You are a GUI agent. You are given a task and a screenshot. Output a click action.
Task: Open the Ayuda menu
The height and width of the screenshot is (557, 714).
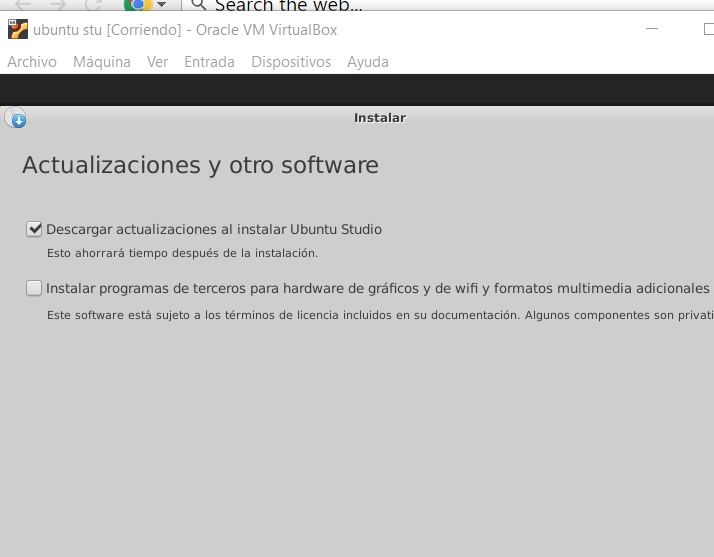pos(368,62)
